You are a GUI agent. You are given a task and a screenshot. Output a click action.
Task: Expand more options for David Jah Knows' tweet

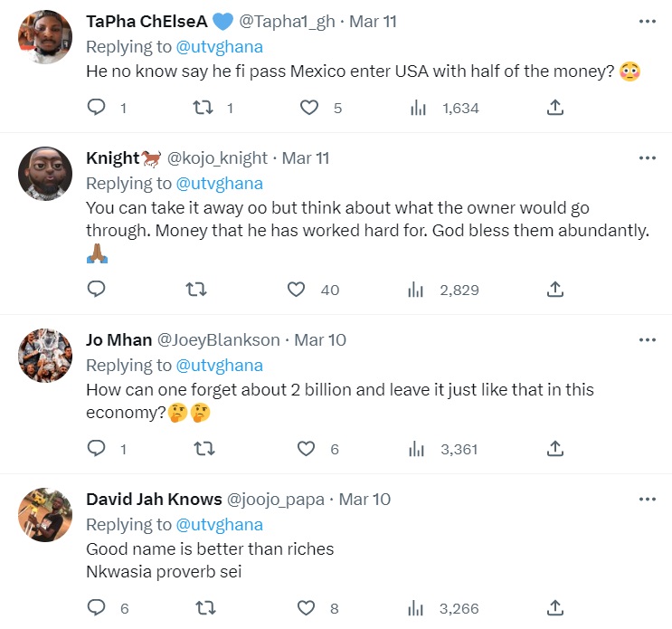coord(647,499)
